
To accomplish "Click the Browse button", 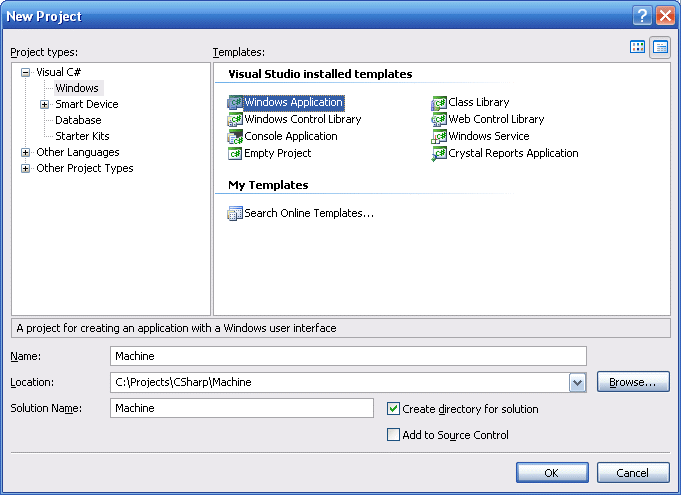I will tap(633, 382).
